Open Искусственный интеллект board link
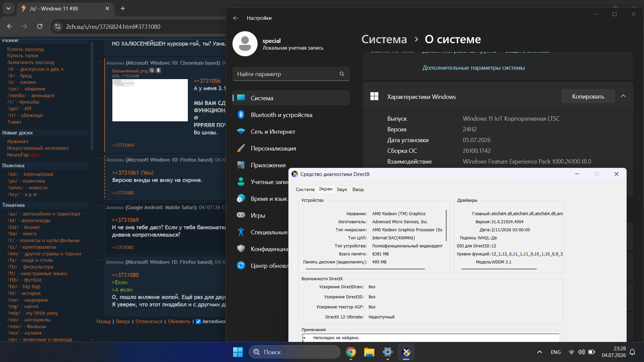The width and height of the screenshot is (644, 362). click(x=38, y=148)
